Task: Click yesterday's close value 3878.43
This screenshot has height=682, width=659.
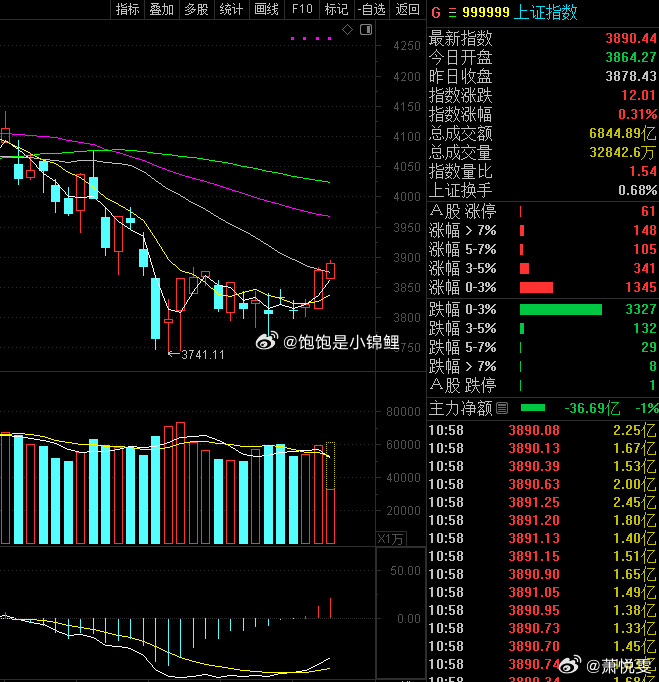Action: [x=631, y=76]
